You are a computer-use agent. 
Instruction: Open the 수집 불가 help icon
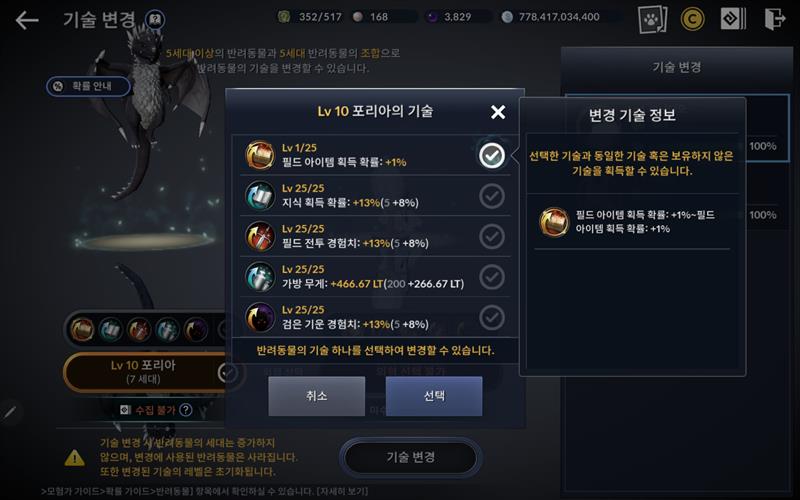(186, 410)
